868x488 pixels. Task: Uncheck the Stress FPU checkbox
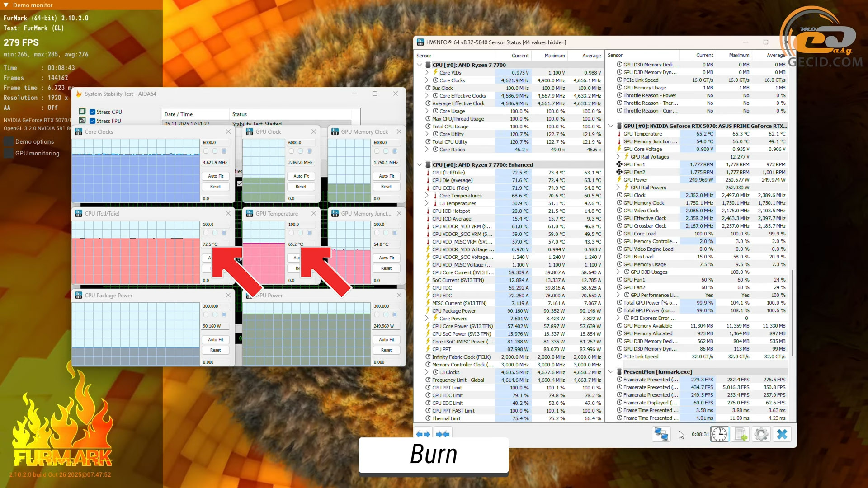pos(92,121)
